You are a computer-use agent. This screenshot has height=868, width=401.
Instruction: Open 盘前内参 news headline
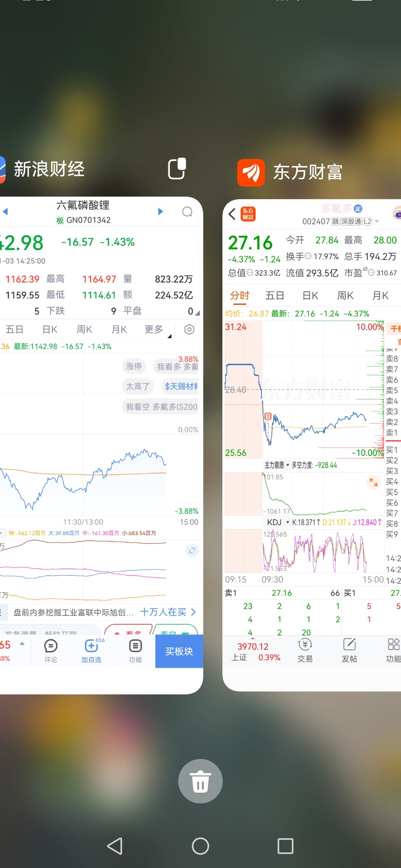click(x=74, y=612)
